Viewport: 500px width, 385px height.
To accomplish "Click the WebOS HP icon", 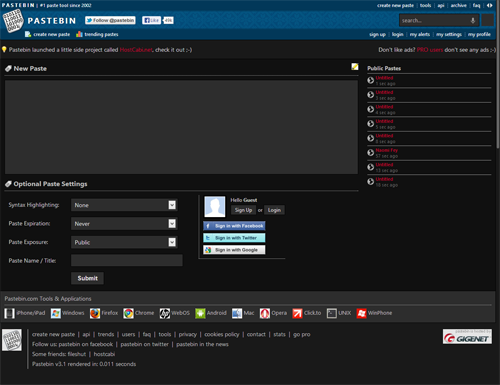I will pos(165,313).
